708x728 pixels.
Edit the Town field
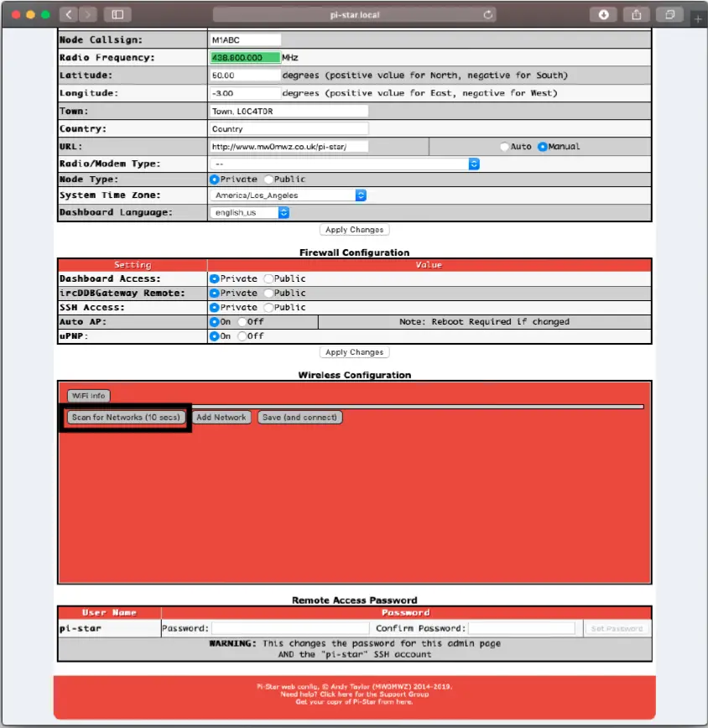click(x=289, y=112)
